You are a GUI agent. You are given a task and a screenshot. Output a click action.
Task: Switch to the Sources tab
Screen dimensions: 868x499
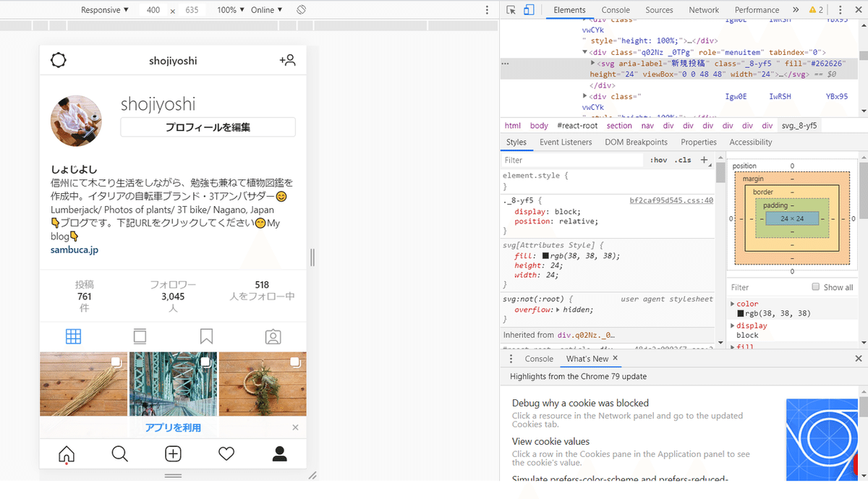(x=659, y=10)
